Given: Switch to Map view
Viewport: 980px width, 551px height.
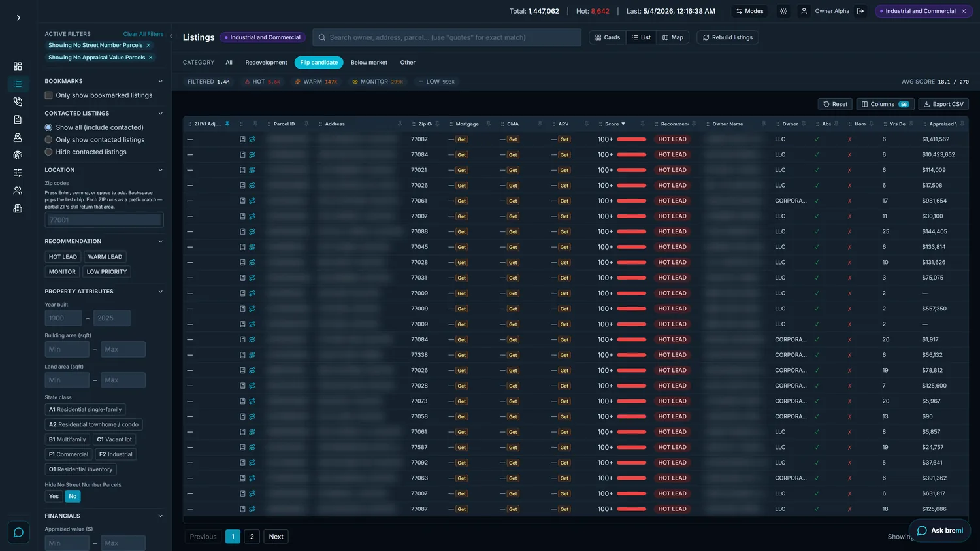Looking at the screenshot, I should tap(673, 37).
